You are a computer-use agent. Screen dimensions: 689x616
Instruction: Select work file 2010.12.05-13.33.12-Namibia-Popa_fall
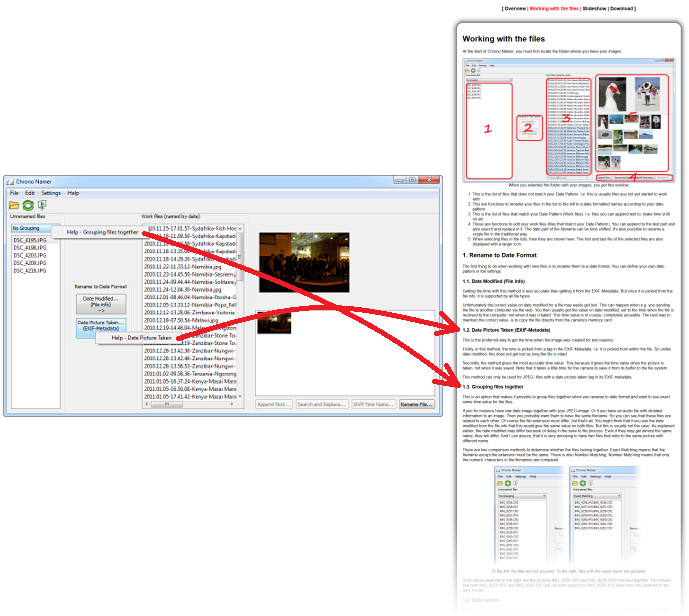click(x=190, y=305)
